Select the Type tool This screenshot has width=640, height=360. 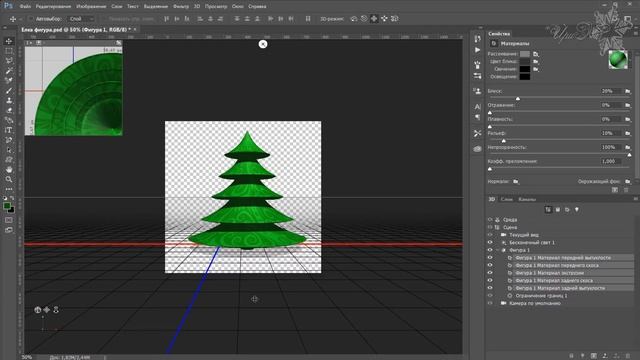click(x=9, y=130)
